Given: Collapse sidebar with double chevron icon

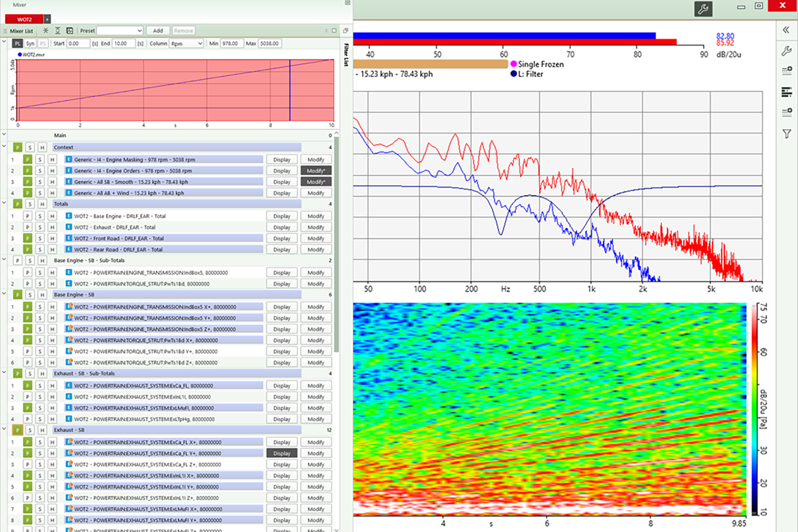Looking at the screenshot, I should (786, 30).
